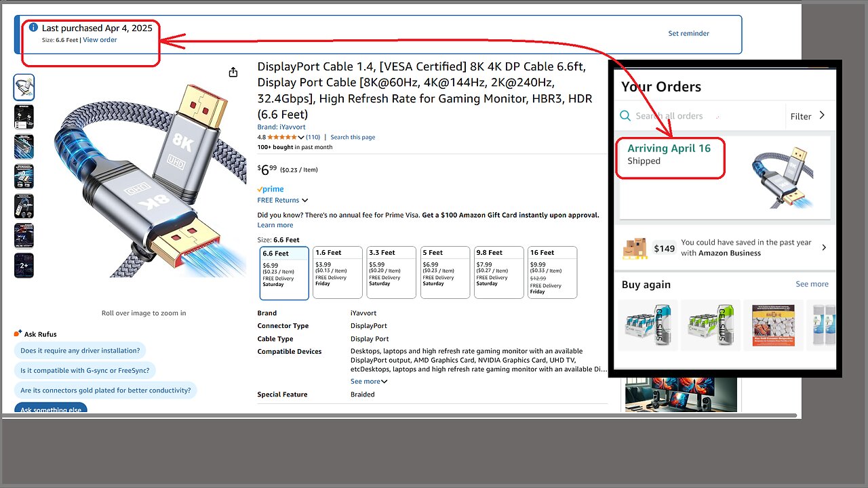Expand See more compatible devices
Screen dimensions: 868x488
click(369, 382)
